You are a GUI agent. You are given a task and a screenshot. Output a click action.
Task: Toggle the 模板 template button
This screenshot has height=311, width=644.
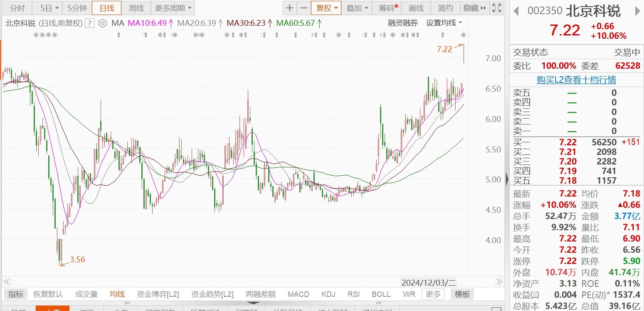pyautogui.click(x=462, y=294)
